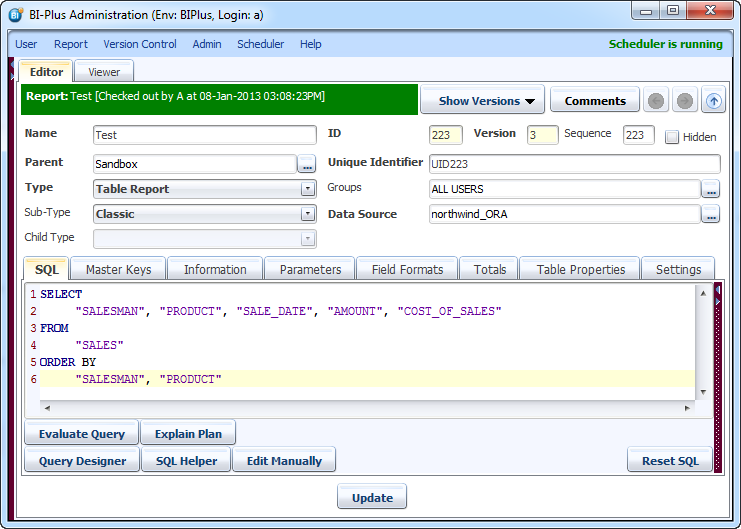
Task: Open the Scheduler menu
Action: pos(260,44)
